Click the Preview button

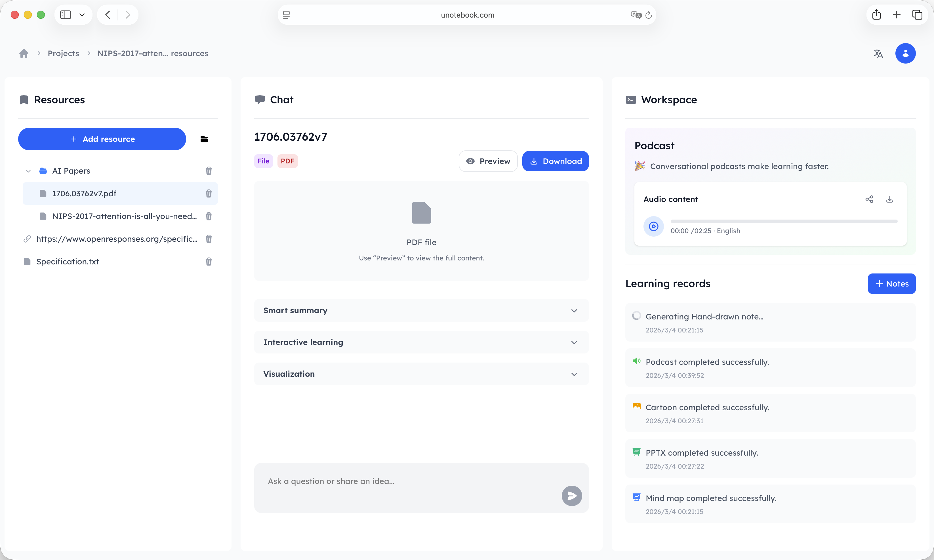[x=488, y=161]
